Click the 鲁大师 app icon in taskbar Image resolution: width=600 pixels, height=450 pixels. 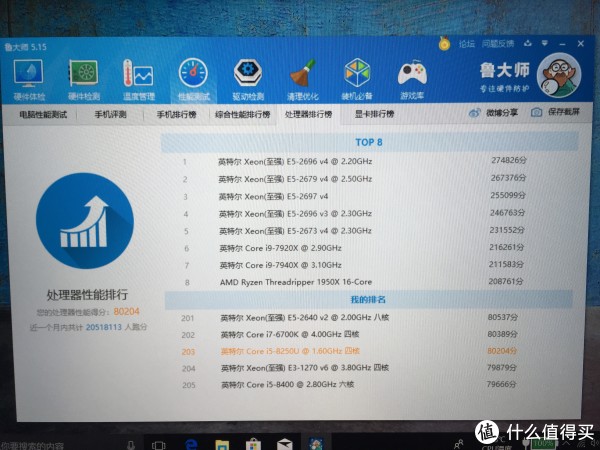click(x=316, y=444)
